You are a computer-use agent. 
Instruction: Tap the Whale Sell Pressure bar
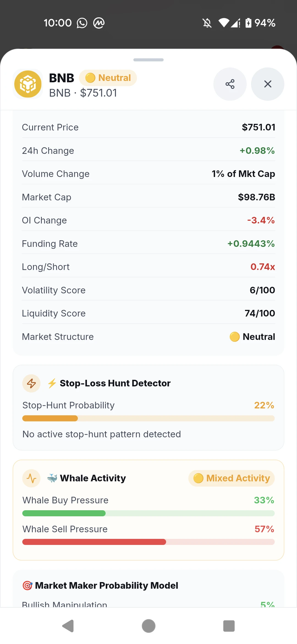coord(148,542)
